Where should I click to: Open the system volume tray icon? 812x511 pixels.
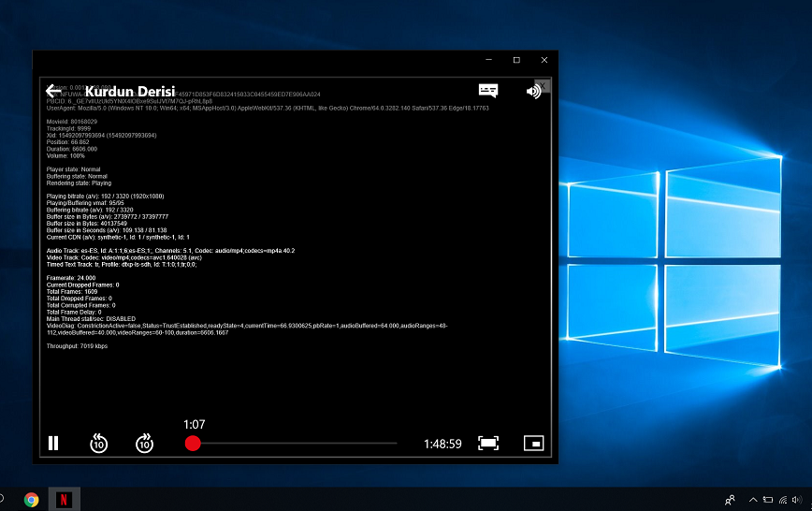797,500
